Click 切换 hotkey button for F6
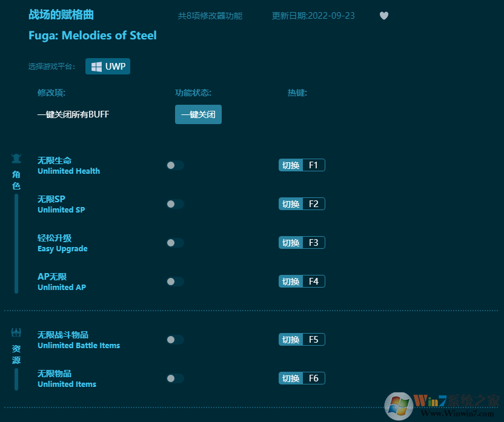The height and width of the screenshot is (422, 504). click(x=291, y=378)
